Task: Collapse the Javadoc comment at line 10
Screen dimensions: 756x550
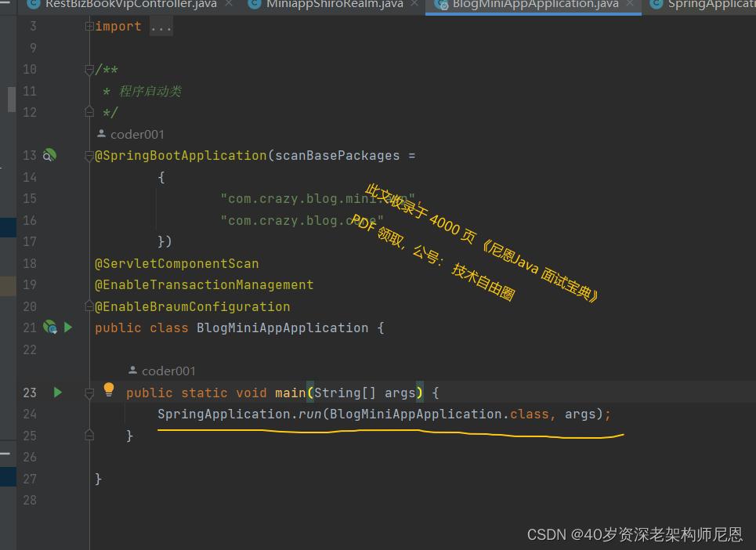Action: click(89, 70)
